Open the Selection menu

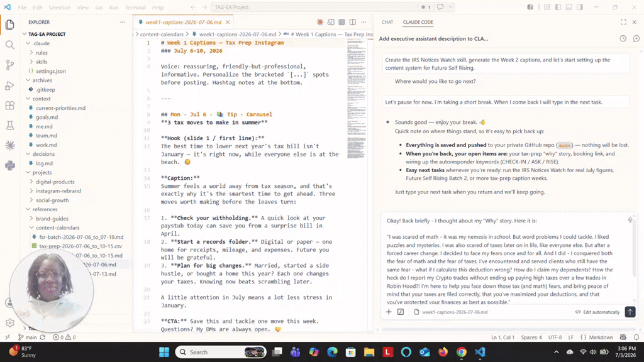[x=60, y=8]
